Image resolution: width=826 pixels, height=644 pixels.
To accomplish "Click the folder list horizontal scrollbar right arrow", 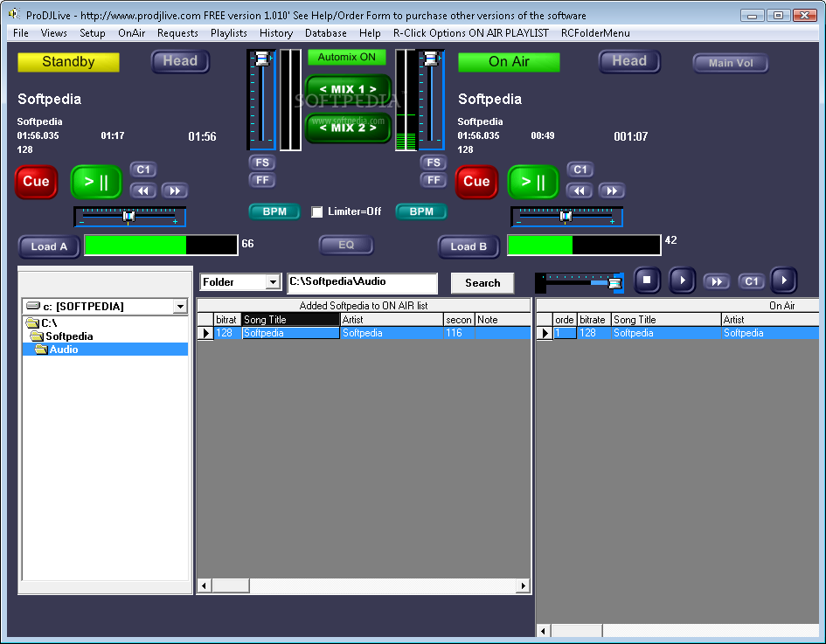I will 523,586.
